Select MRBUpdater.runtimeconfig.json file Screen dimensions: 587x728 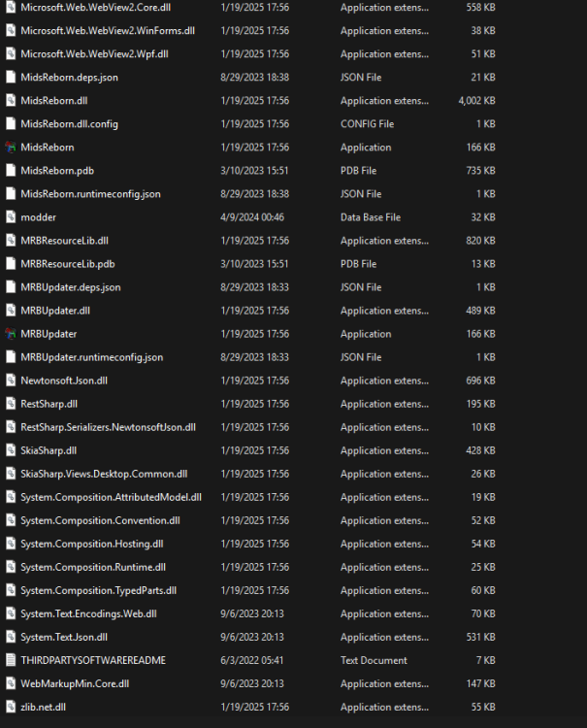click(91, 357)
